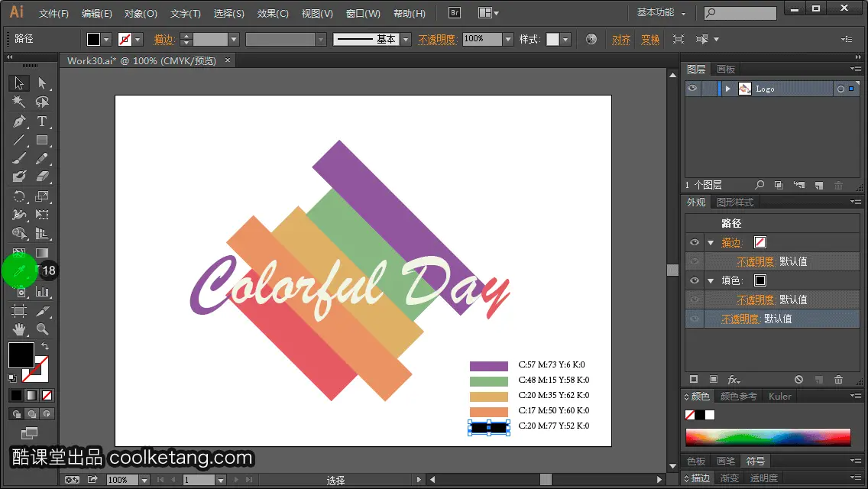The image size is (868, 489).
Task: Open the opacity percentage dropdown
Action: [x=508, y=39]
